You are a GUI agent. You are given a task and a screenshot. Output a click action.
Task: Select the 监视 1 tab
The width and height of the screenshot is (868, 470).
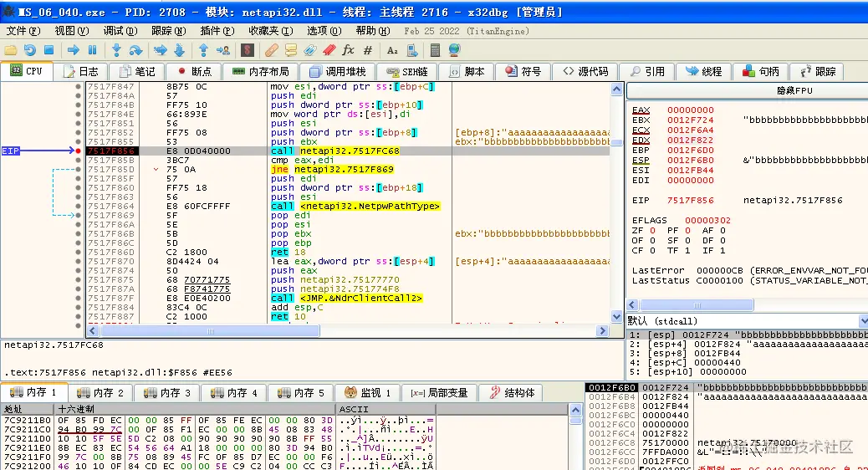coord(368,392)
